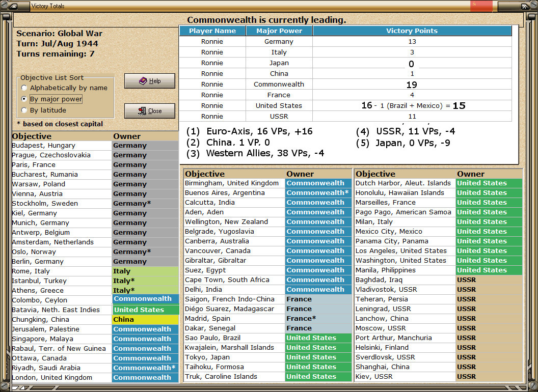
Task: Click the Moscow, USSR objective
Action: coord(381,328)
